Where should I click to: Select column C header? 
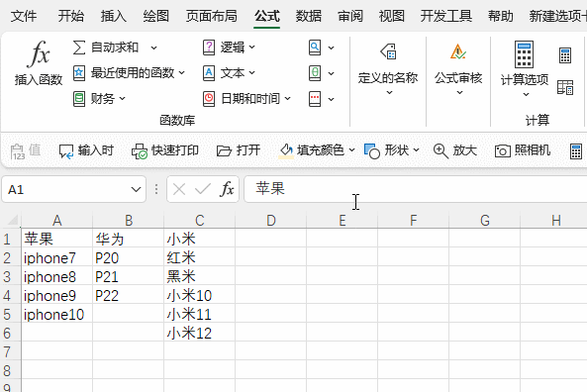[x=200, y=220]
